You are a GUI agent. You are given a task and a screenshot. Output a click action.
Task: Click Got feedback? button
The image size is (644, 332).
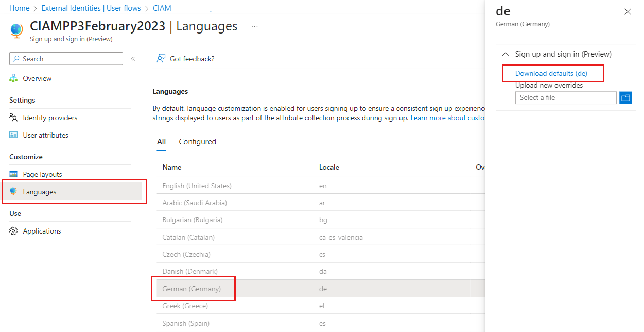click(x=185, y=59)
